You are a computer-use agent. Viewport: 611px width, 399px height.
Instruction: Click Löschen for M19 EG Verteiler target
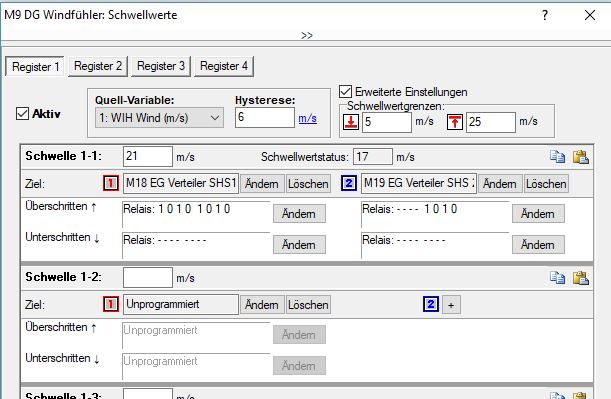[x=546, y=184]
